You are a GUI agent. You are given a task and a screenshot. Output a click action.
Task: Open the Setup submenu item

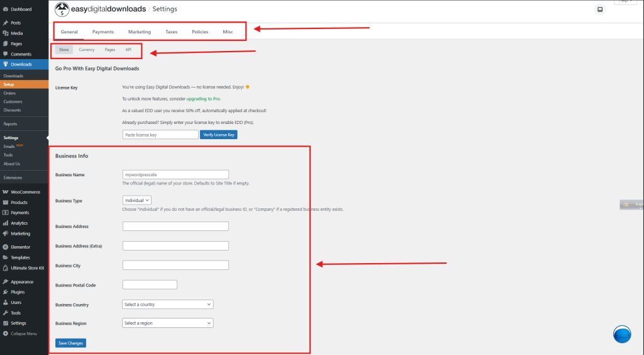click(25, 84)
